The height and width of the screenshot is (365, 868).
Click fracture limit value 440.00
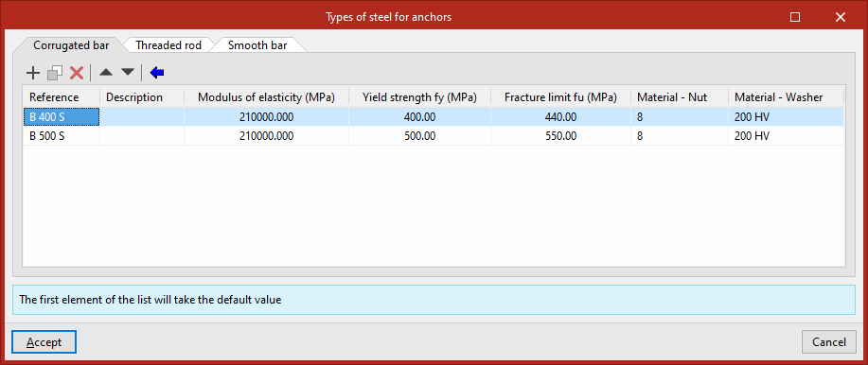[560, 116]
